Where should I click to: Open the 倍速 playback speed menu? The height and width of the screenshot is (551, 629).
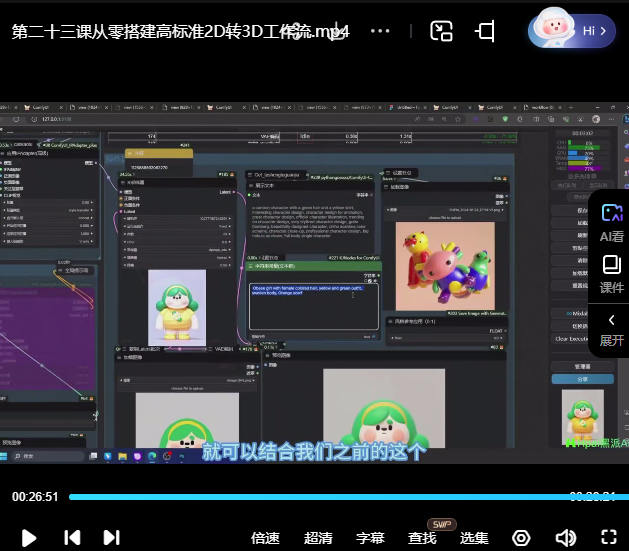(x=265, y=538)
